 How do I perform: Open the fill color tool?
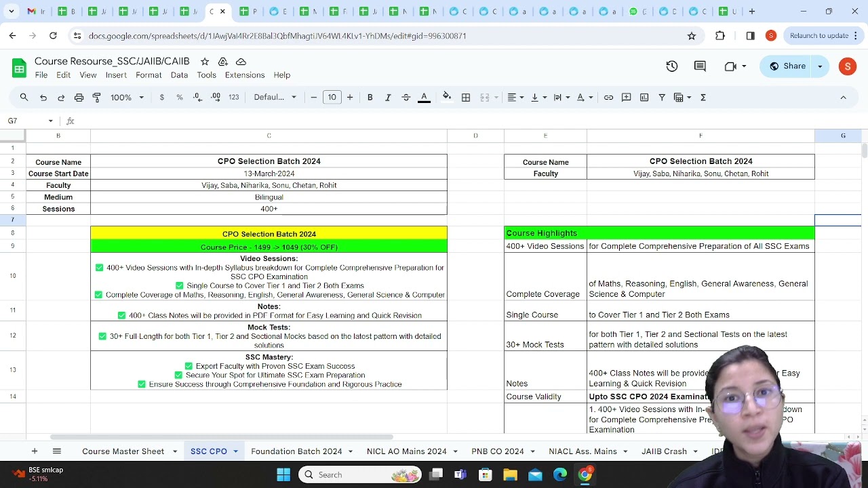click(x=447, y=97)
